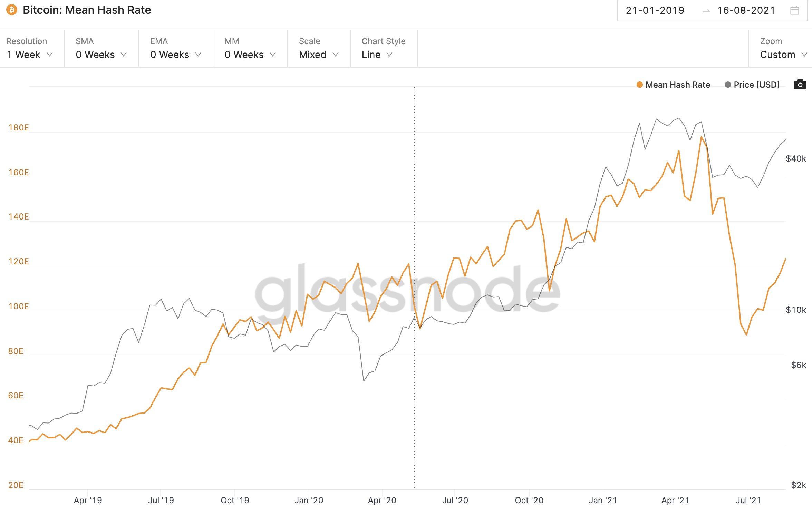Click the orange Mean Hash Rate legend dot

point(639,85)
